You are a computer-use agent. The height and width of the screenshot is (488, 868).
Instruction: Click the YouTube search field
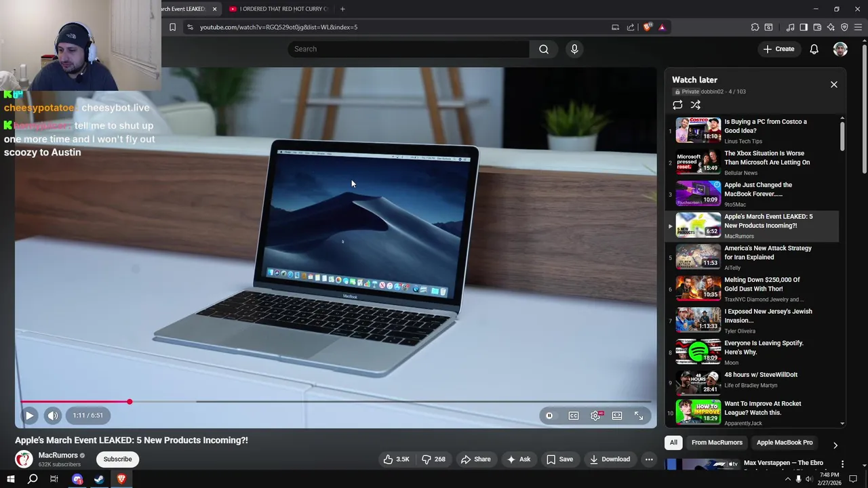pos(409,49)
